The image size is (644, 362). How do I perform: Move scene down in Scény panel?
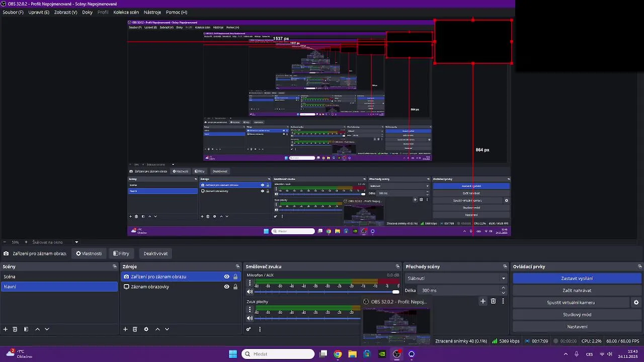coord(47,329)
